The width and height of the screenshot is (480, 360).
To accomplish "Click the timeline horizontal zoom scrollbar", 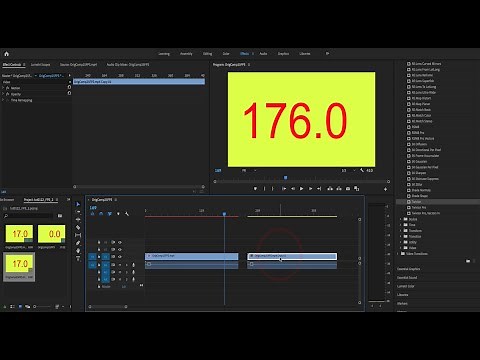I will pos(108,307).
